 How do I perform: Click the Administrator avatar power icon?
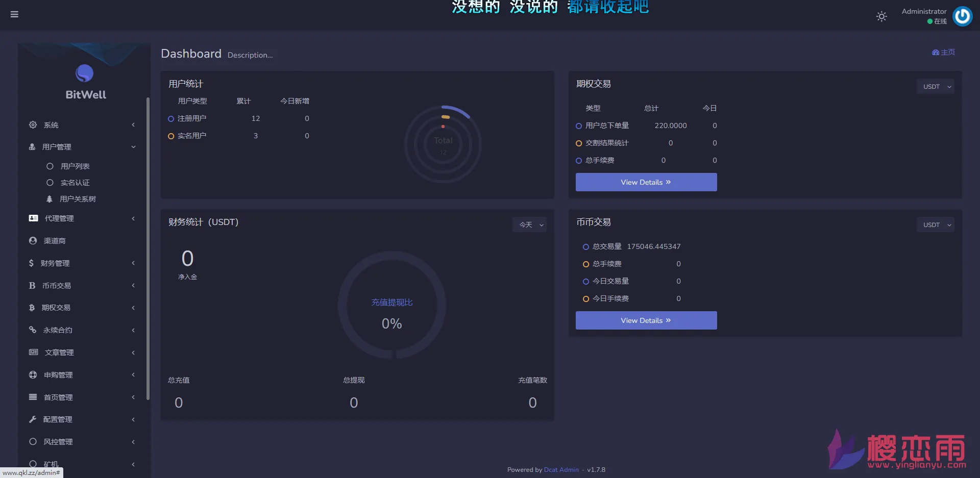[x=963, y=16]
